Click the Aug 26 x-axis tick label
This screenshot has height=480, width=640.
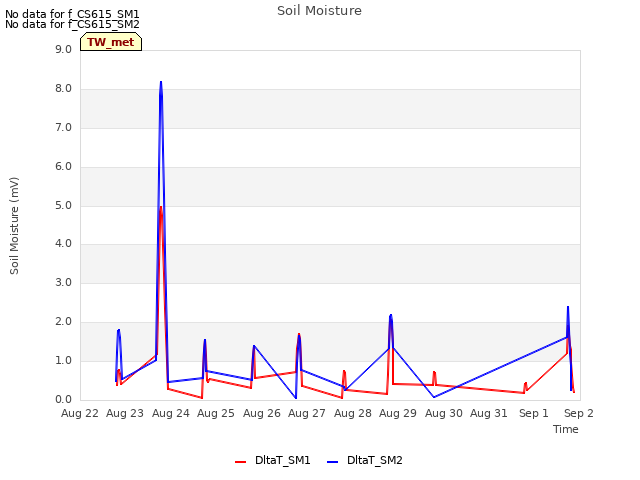point(262,413)
